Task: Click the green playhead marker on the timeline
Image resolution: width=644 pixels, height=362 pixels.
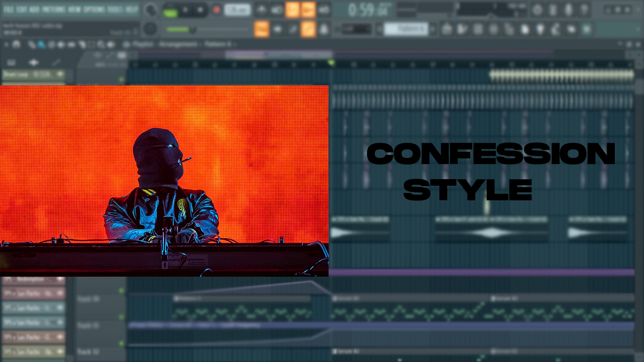Action: [331, 63]
